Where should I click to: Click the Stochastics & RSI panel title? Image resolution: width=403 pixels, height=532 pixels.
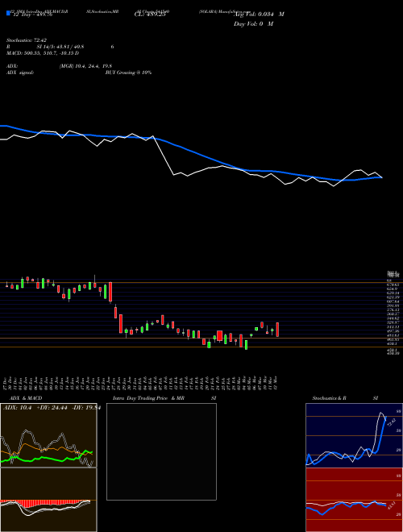(x=345, y=398)
